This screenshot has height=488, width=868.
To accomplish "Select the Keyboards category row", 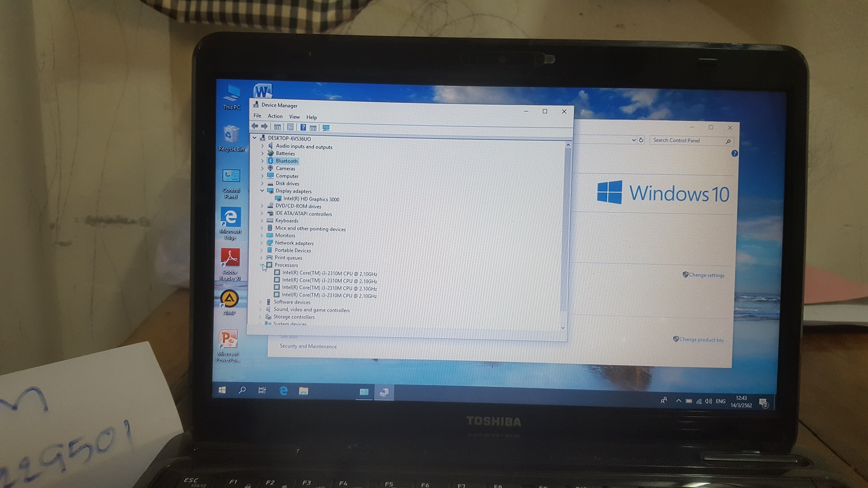I will pyautogui.click(x=282, y=221).
